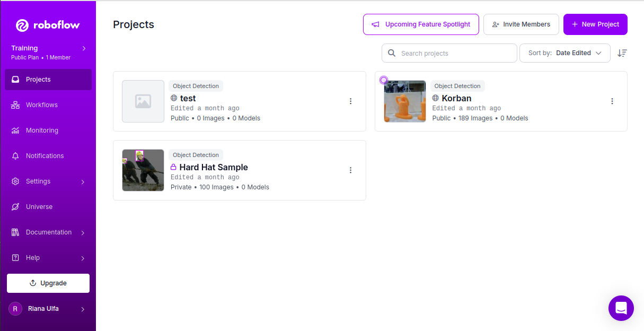Click the Roboflow logo icon
Image resolution: width=644 pixels, height=331 pixels.
[x=22, y=25]
